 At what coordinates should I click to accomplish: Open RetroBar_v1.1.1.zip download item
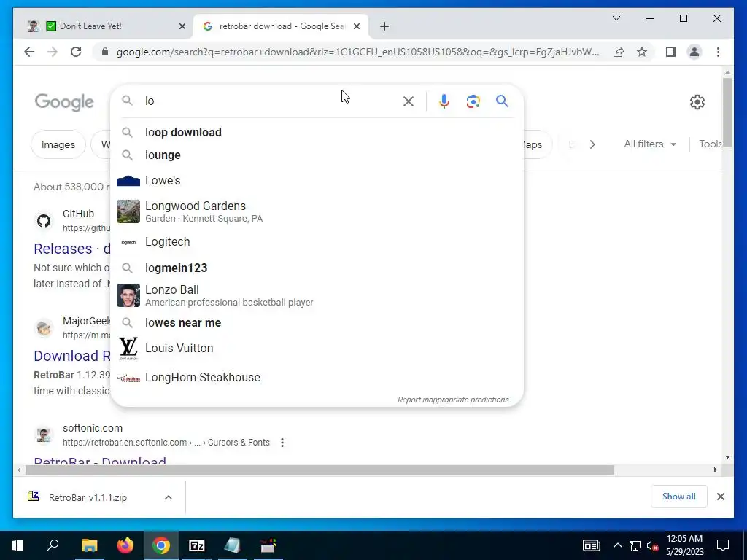coord(88,497)
